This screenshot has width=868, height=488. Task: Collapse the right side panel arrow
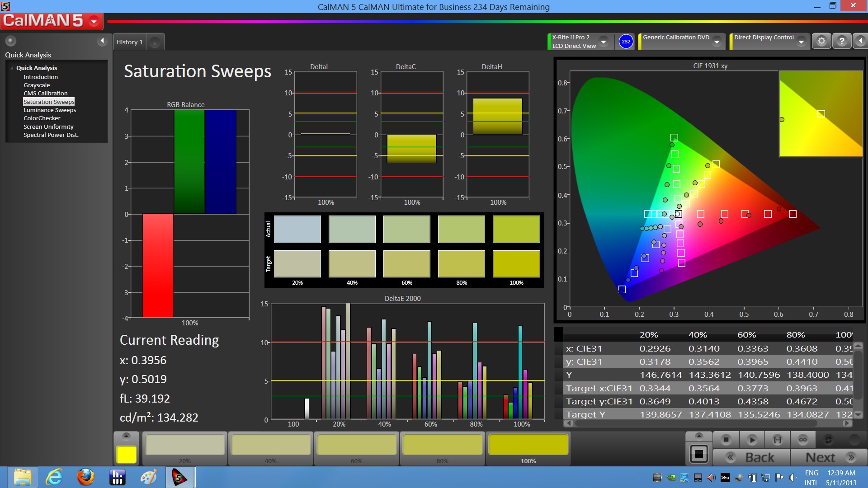point(860,41)
